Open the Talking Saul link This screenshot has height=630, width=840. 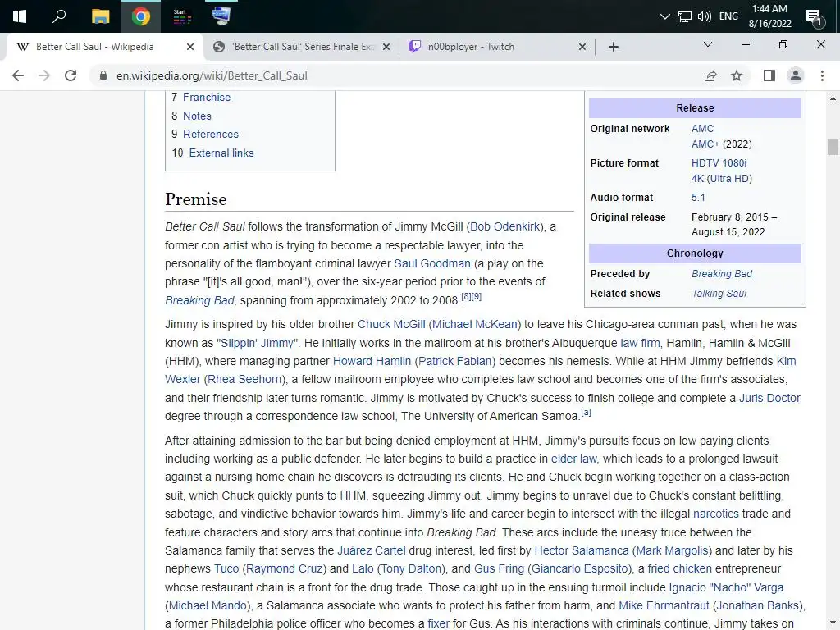719,294
